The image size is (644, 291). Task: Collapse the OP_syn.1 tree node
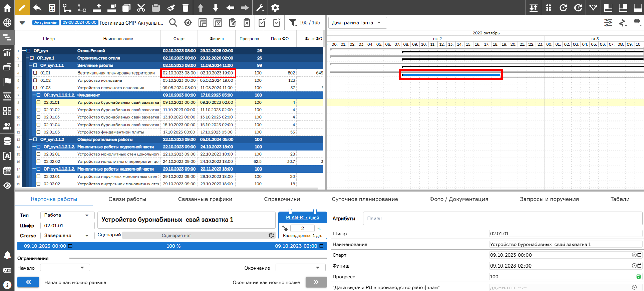pos(27,58)
